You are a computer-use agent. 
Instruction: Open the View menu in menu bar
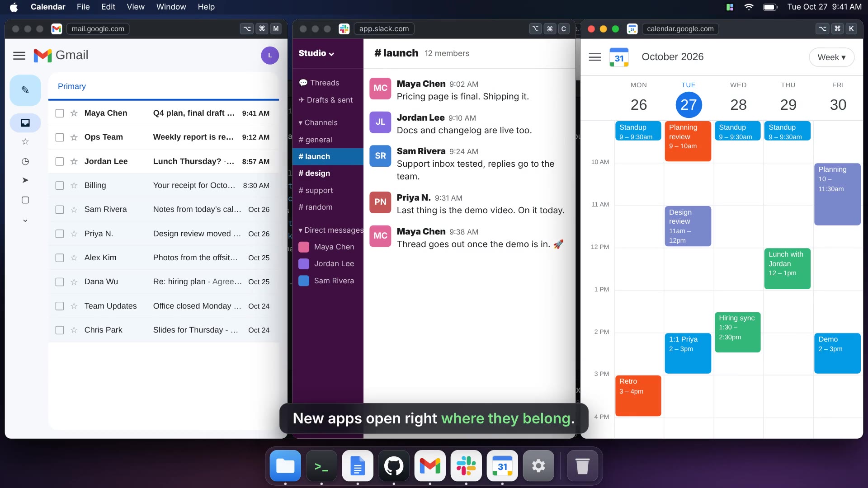(x=136, y=7)
